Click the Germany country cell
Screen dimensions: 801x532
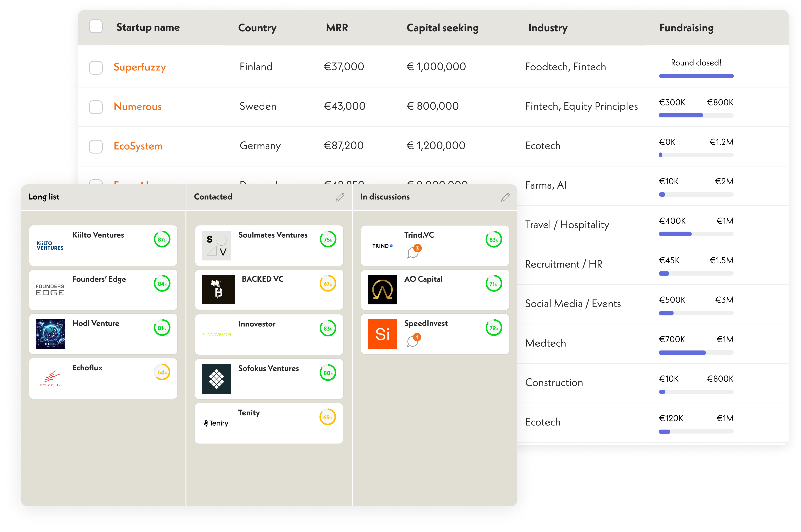point(260,146)
